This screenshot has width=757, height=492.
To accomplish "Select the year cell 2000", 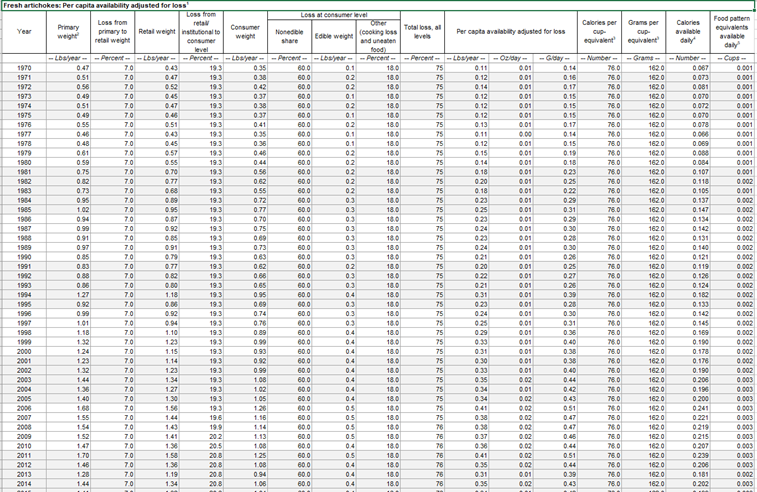I will click(x=24, y=351).
